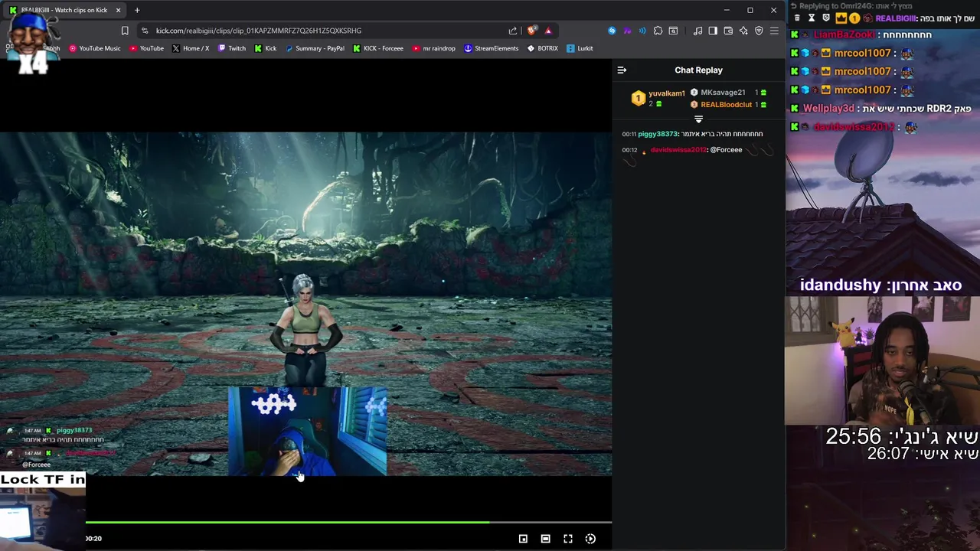
Task: Jump to 00:12 chat timestamp
Action: coord(629,150)
